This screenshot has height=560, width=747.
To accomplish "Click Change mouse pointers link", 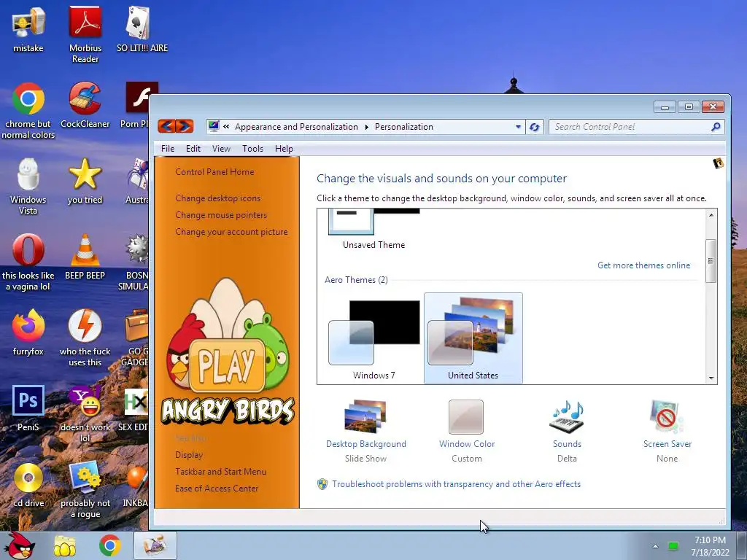I will pyautogui.click(x=221, y=215).
